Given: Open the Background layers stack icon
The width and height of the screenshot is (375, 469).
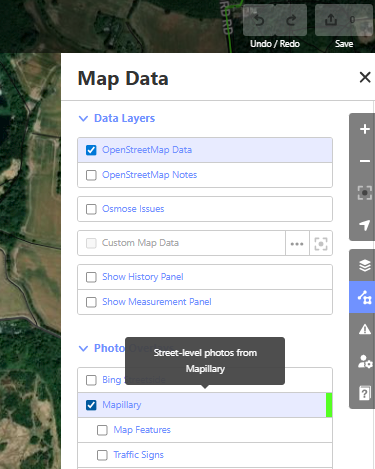Looking at the screenshot, I should 365,265.
